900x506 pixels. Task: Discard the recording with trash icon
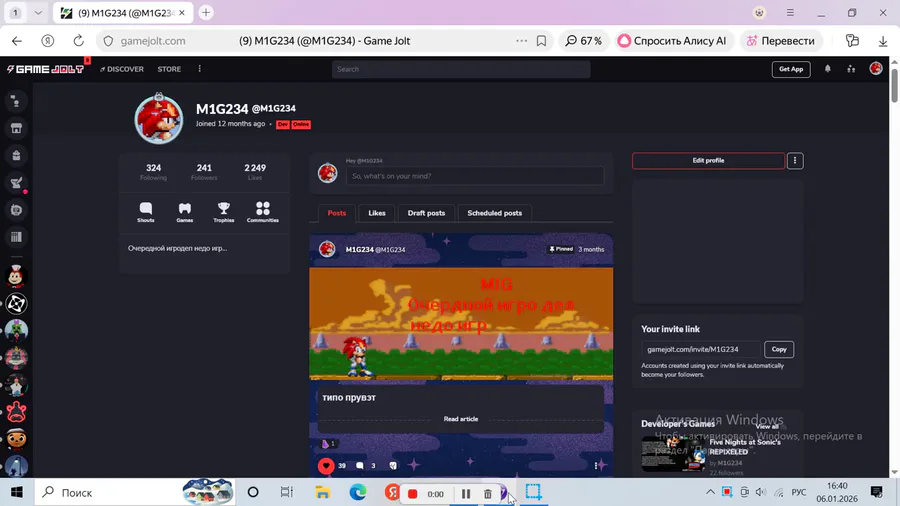pos(487,493)
